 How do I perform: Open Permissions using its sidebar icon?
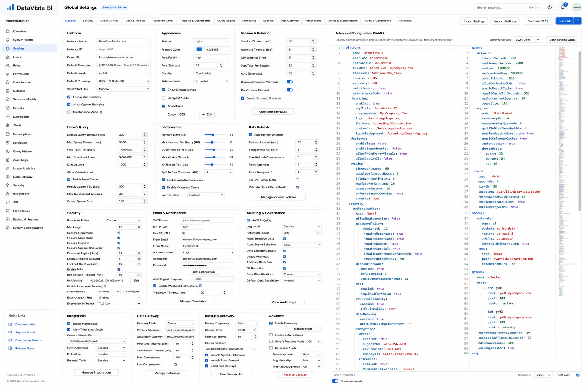pyautogui.click(x=8, y=74)
